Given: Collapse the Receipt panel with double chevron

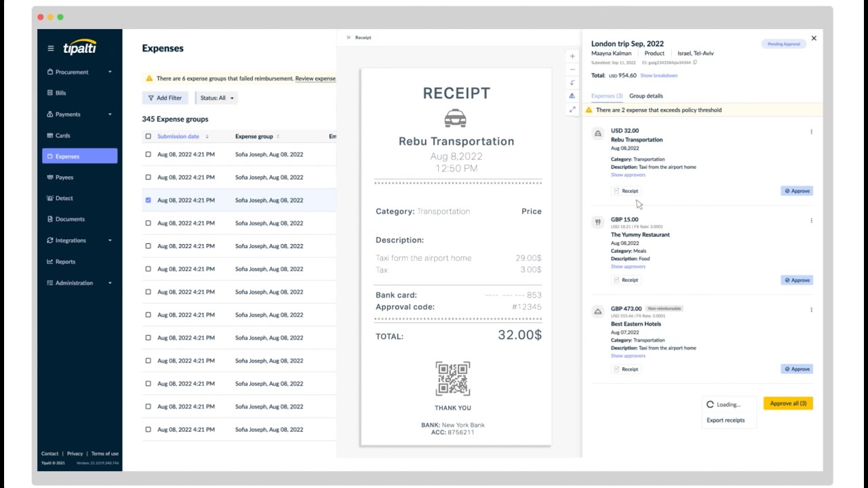Looking at the screenshot, I should pyautogui.click(x=349, y=37).
